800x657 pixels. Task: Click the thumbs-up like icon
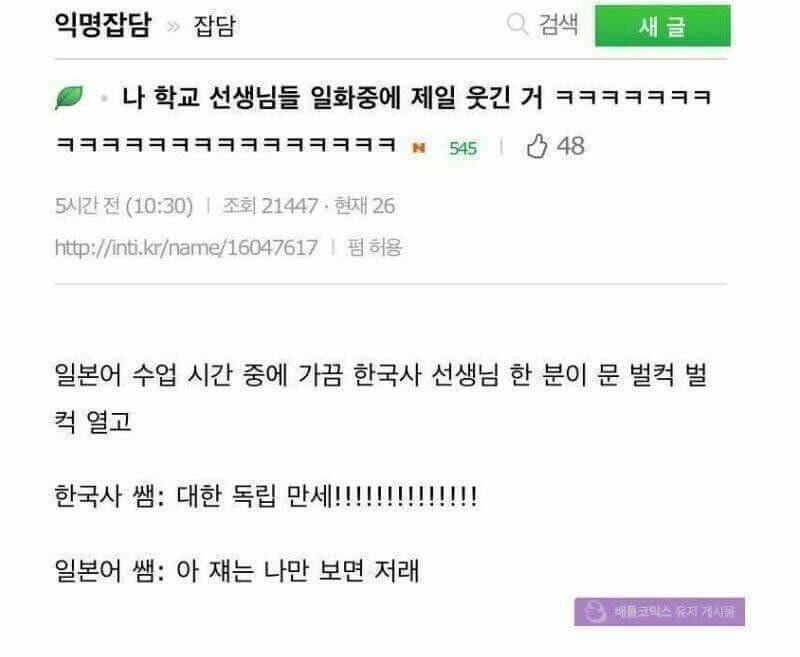coord(537,146)
